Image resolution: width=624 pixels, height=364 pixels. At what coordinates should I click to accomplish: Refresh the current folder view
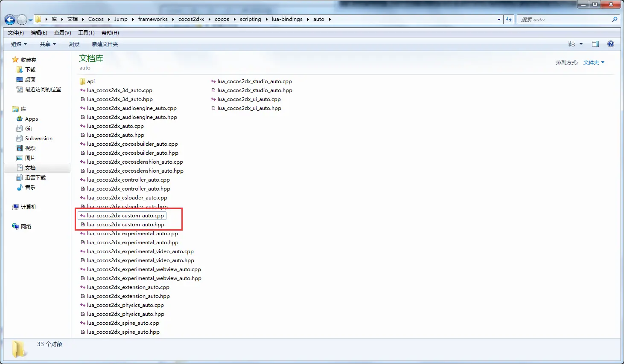[x=509, y=19]
